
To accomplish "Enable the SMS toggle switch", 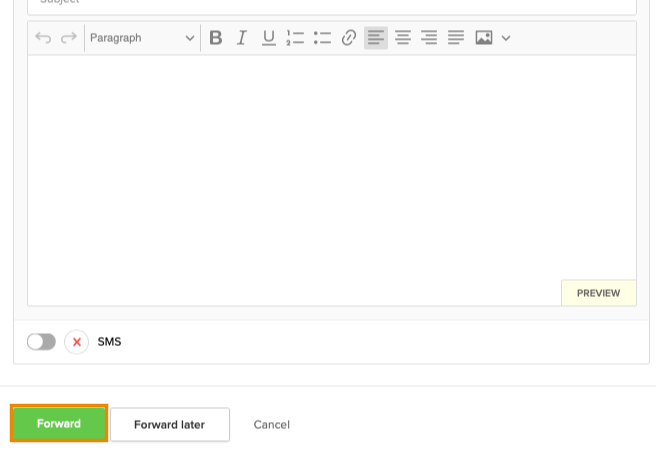I will pyautogui.click(x=41, y=342).
